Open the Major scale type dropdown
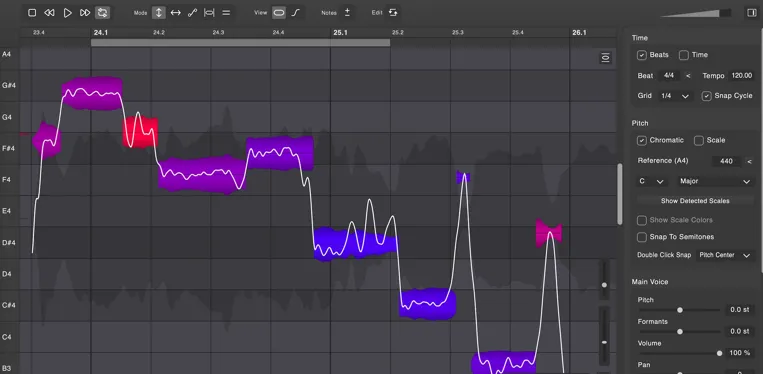 (x=715, y=181)
